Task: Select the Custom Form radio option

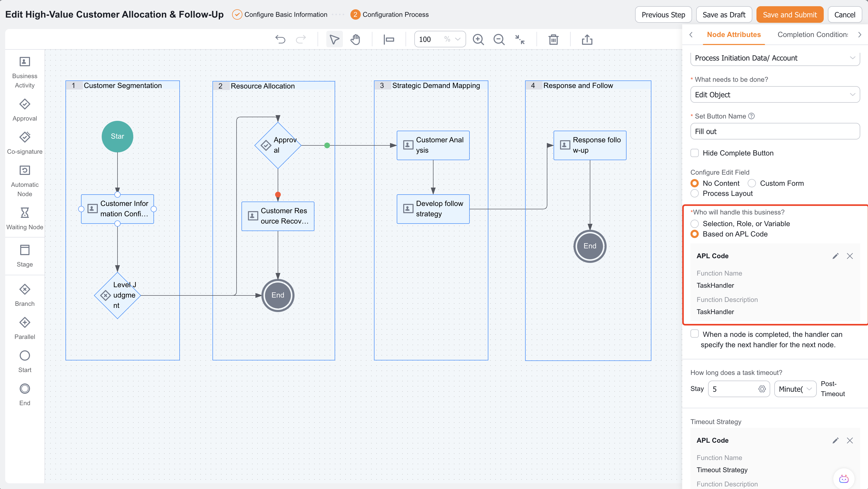Action: click(752, 183)
